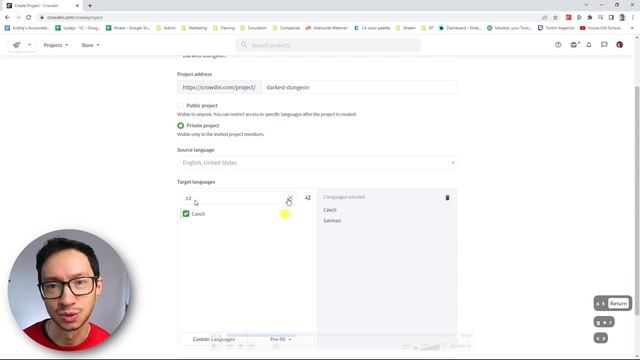Screen dimensions: 640x360
Task: Open the L4 color palette bookmark
Action: point(372,28)
